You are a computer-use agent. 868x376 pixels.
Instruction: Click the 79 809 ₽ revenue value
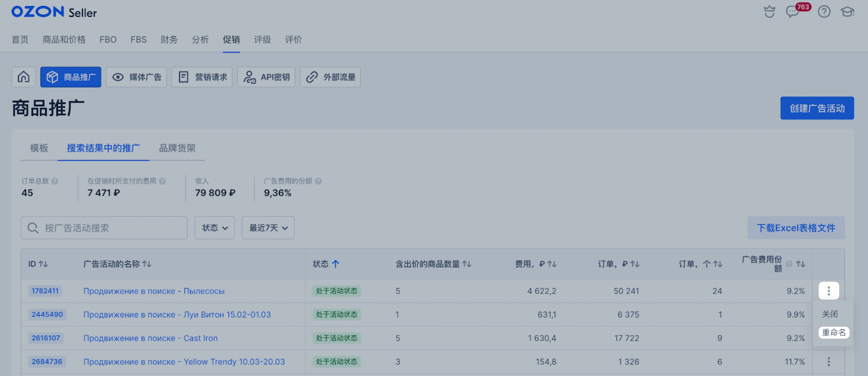pos(215,193)
